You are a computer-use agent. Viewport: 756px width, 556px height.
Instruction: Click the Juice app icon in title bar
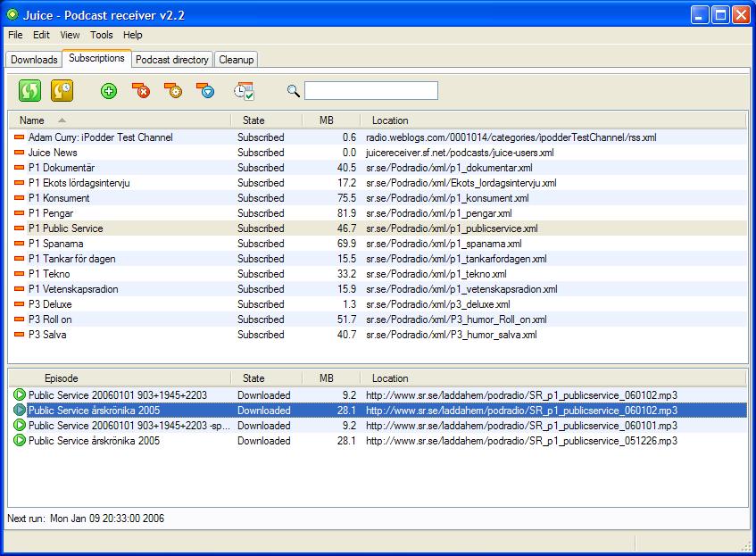point(12,14)
